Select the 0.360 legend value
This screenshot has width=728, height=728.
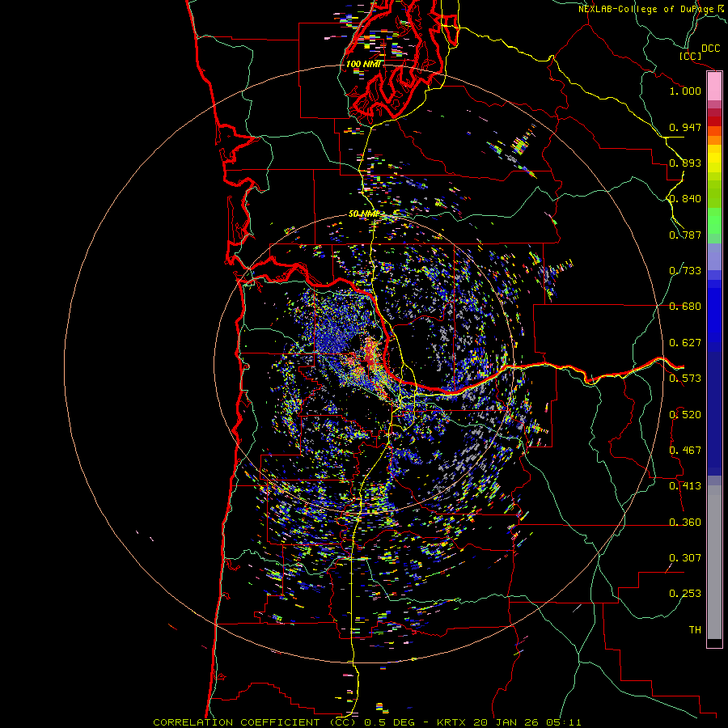pos(685,523)
